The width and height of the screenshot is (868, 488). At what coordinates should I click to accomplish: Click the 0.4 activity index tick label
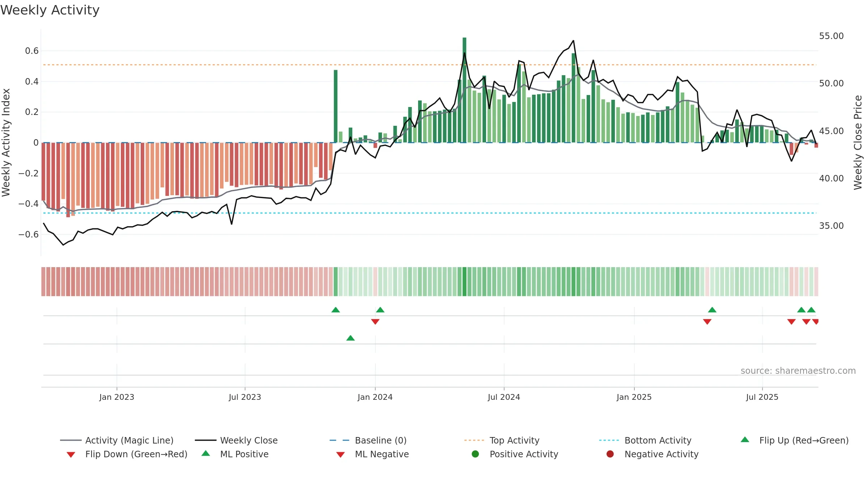click(x=32, y=82)
